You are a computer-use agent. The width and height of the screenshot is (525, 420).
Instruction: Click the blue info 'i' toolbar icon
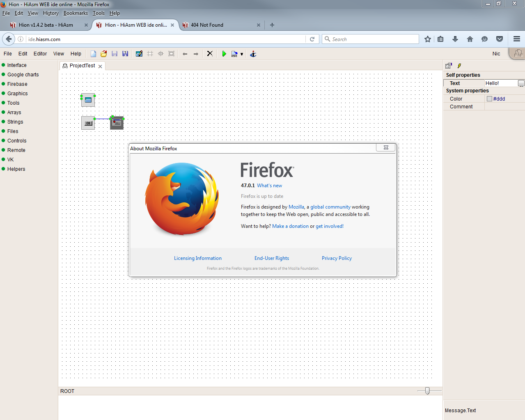(253, 54)
